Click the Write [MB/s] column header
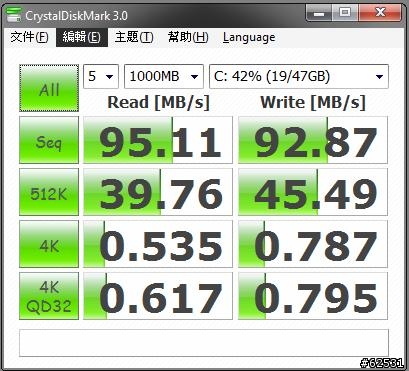Screen dimensions: 409x371 [313, 103]
